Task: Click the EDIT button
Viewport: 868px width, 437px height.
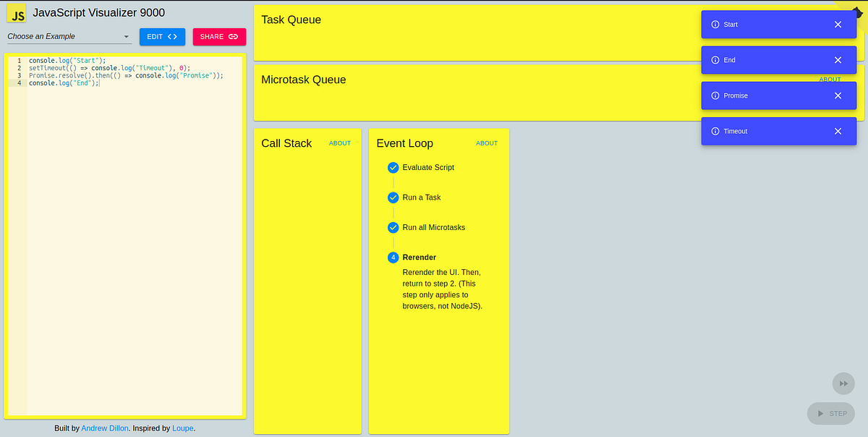Action: pyautogui.click(x=162, y=37)
